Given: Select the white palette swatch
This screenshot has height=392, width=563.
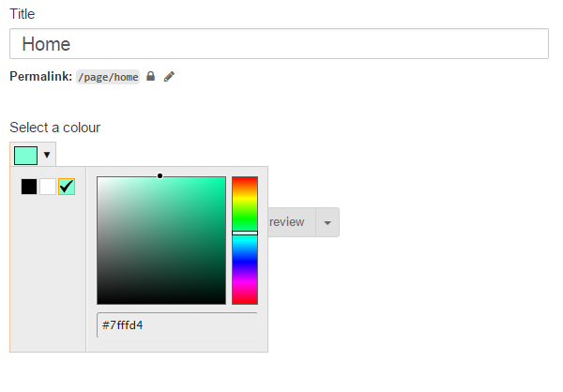Looking at the screenshot, I should click(48, 187).
